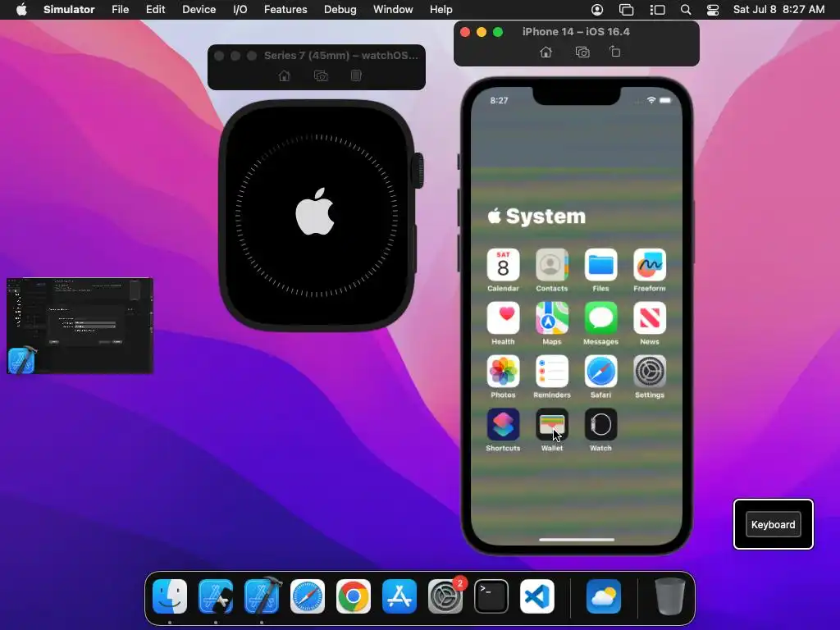
Task: Open the Trash in the Dock
Action: pos(669,596)
